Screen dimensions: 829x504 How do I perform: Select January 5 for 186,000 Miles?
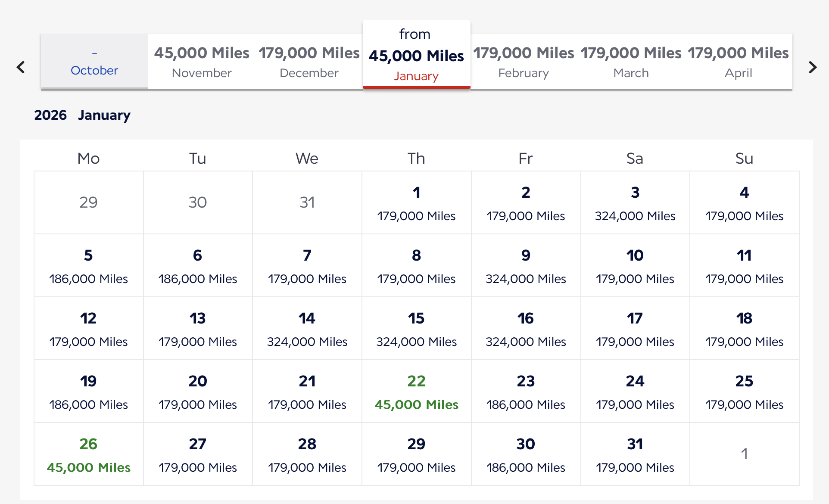88,266
